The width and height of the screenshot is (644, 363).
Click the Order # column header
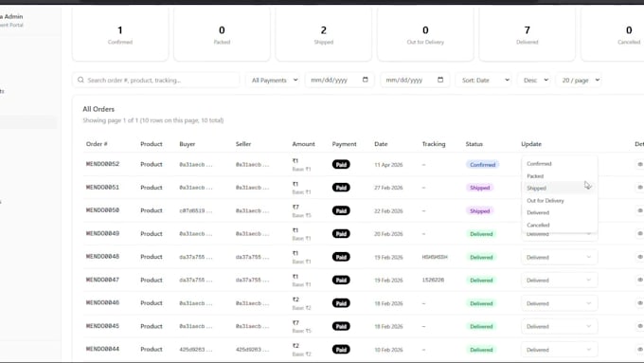click(97, 144)
